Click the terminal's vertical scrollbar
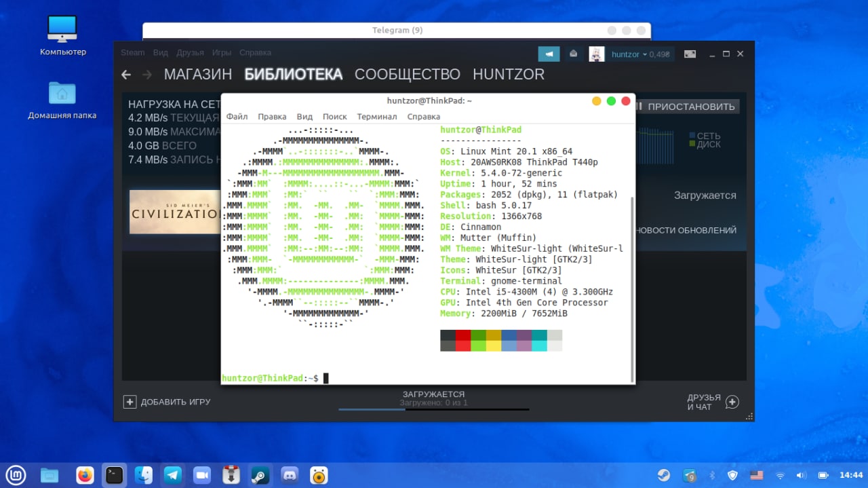Image resolution: width=868 pixels, height=488 pixels. click(x=633, y=290)
